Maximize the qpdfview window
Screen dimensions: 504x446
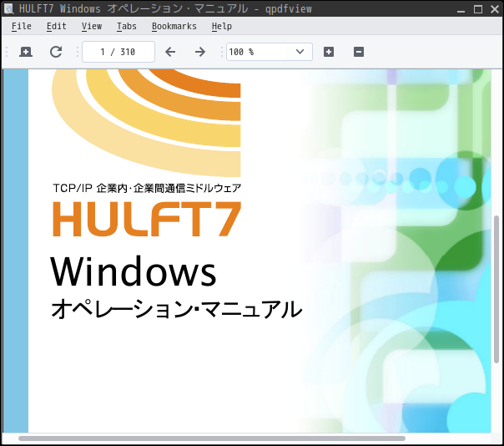point(478,9)
